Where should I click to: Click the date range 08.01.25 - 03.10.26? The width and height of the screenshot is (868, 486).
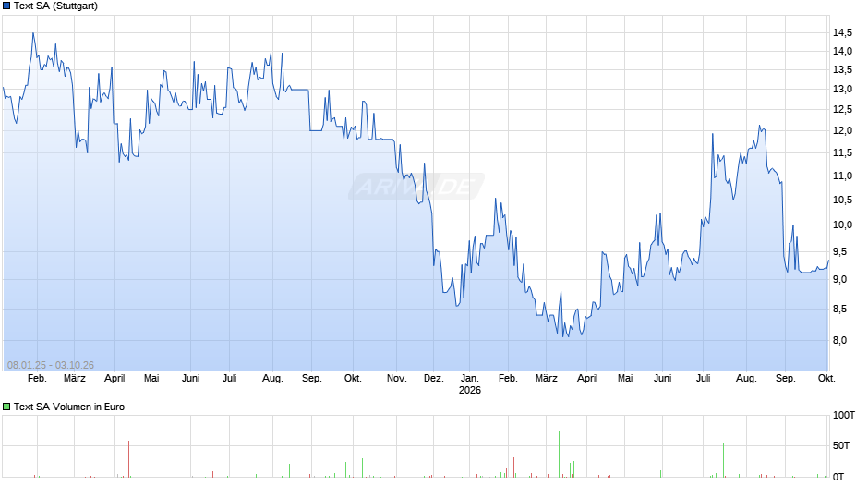[x=51, y=365]
